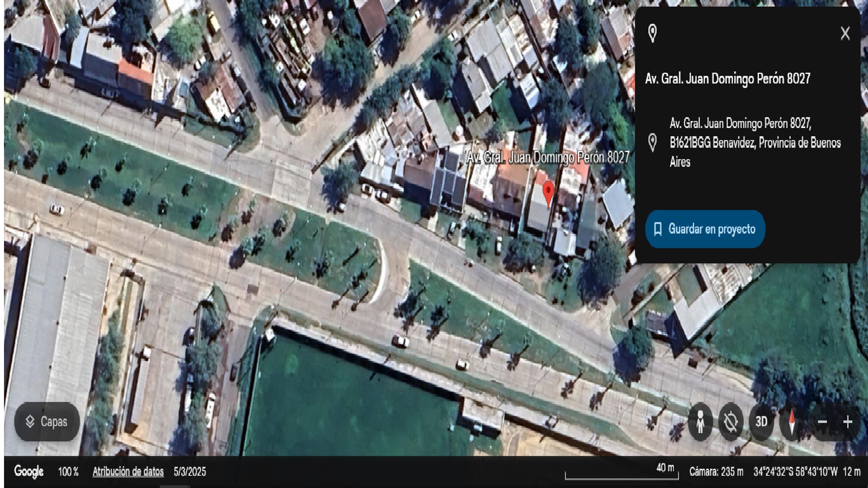Open the Atribución de datos link
This screenshot has width=868, height=488.
pos(128,472)
